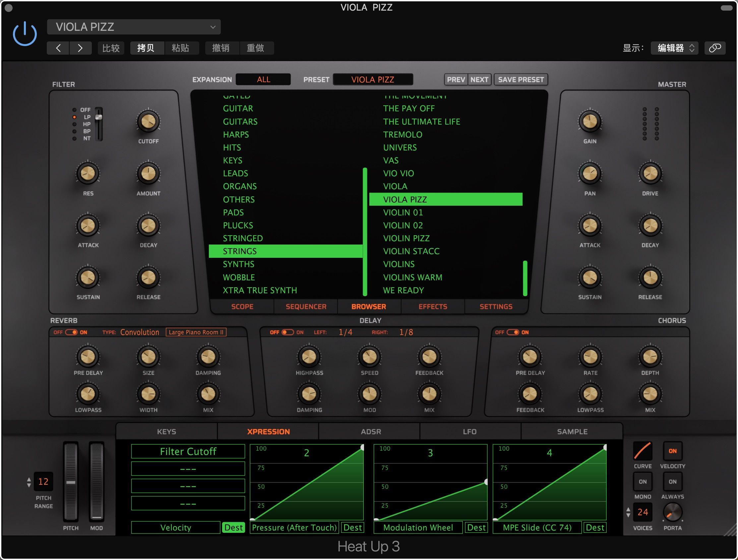Click the filter type vertical slider
The image size is (738, 560).
point(99,124)
